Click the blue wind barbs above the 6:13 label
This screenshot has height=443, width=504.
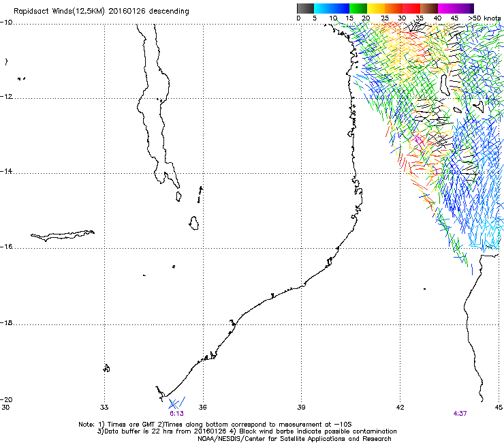[177, 403]
